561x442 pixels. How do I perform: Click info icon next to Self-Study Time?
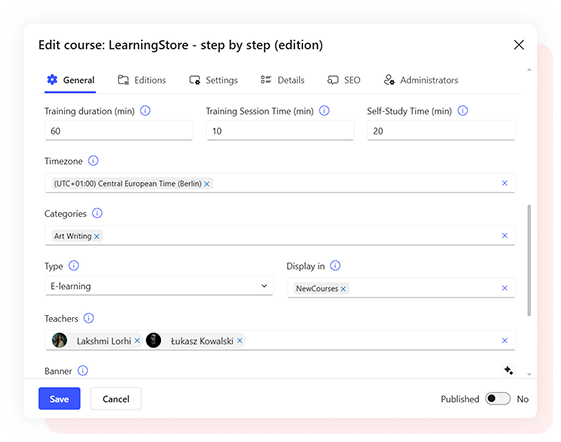point(463,111)
